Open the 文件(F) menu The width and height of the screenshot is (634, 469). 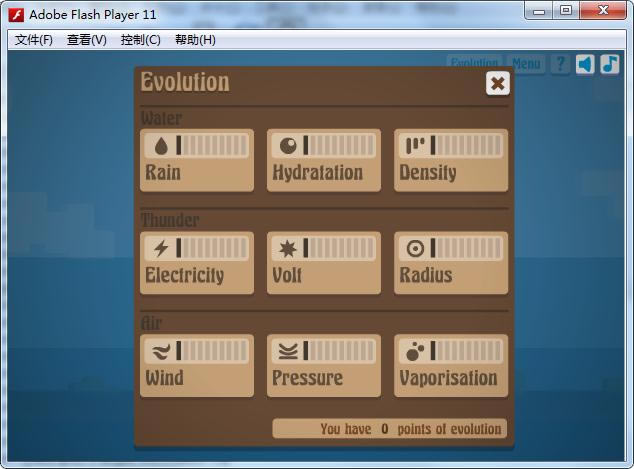(34, 40)
